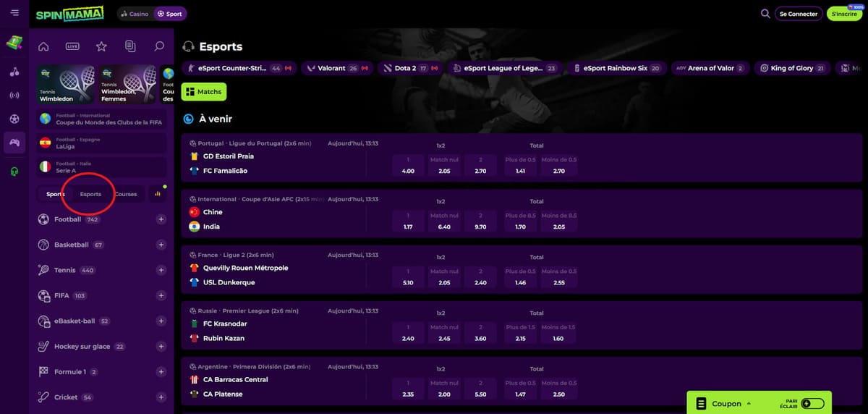
Task: Select Plus de 1.5 odds 2.15 for FC Krasnodar
Action: click(521, 333)
